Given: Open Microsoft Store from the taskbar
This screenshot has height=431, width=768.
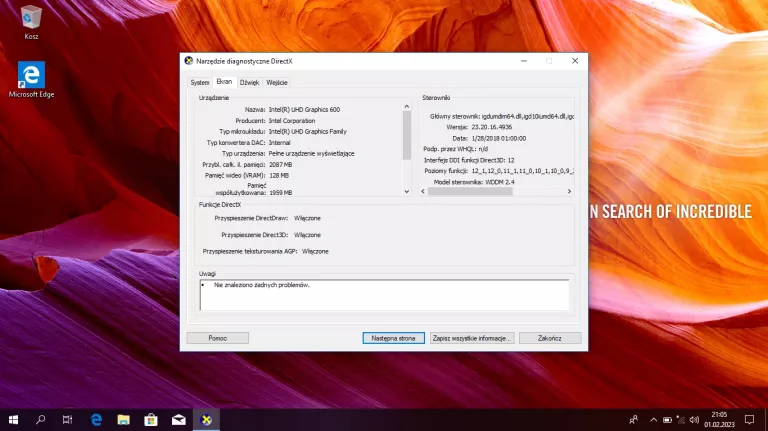Looking at the screenshot, I should tap(151, 420).
